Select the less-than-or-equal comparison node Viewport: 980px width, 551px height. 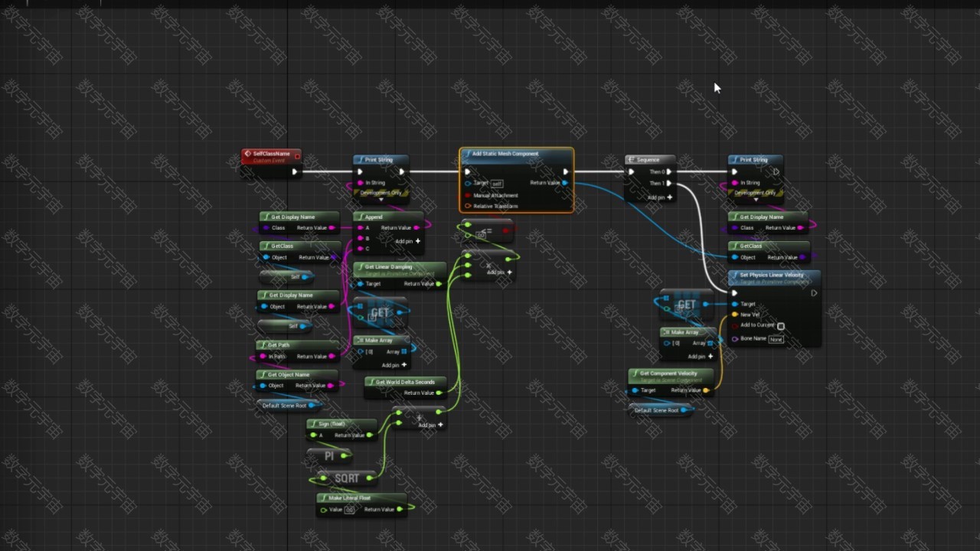tap(487, 230)
